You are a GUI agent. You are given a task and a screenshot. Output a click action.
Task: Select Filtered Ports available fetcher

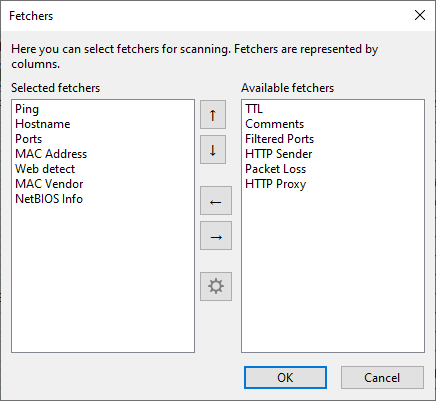(279, 139)
